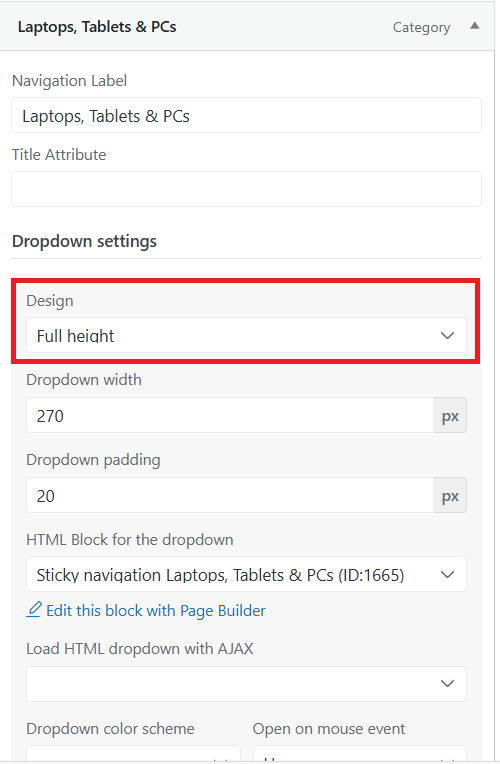Open the HTML Block for the dropdown select
500x764 pixels.
[x=246, y=574]
